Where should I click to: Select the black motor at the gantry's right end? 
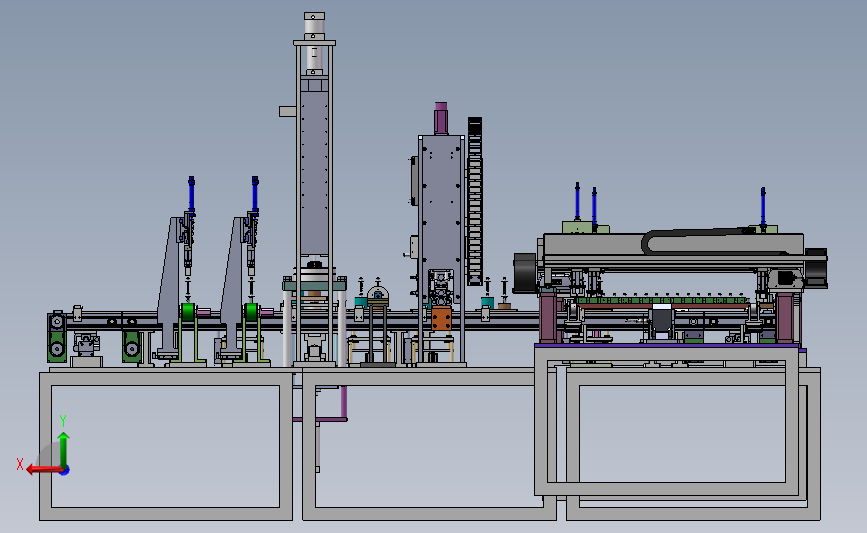(816, 268)
